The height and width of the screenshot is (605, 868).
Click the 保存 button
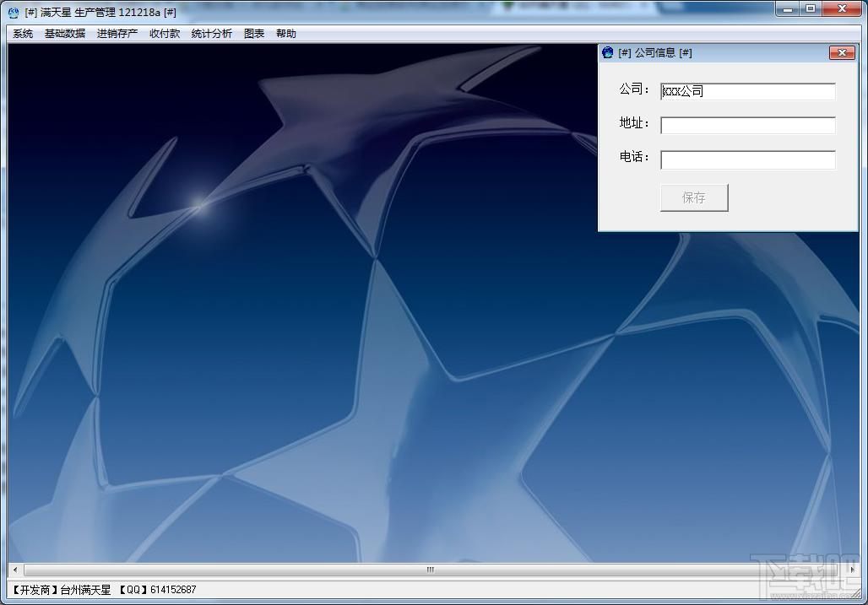pos(694,197)
